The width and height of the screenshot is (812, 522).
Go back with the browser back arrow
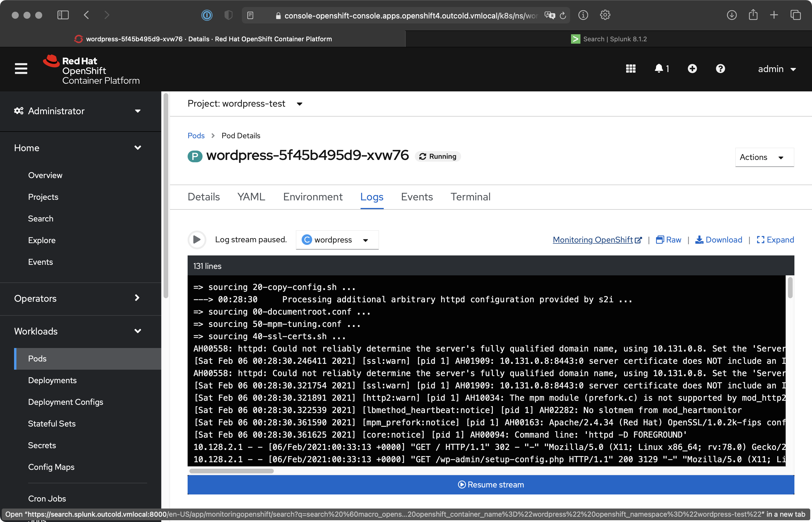tap(86, 15)
